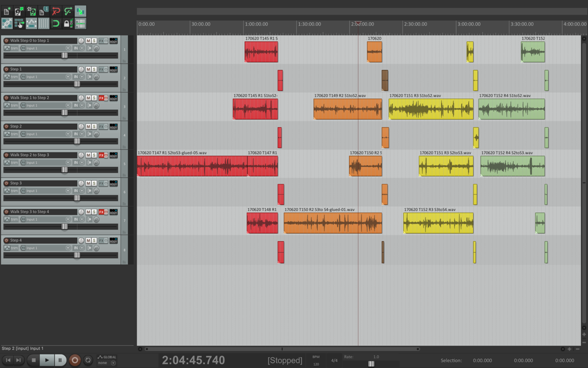Select the 170620 T151 R3 S1toS2.wav clip
Screen dimensions: 588x368
431,109
